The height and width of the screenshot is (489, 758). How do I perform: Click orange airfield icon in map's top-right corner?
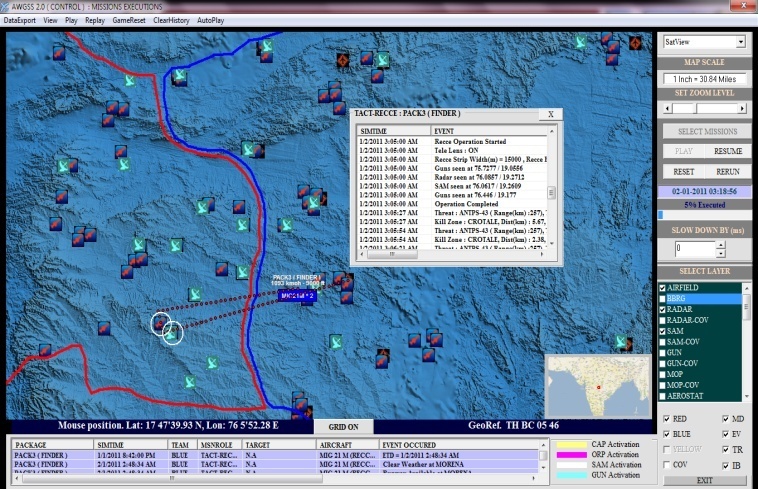(635, 43)
